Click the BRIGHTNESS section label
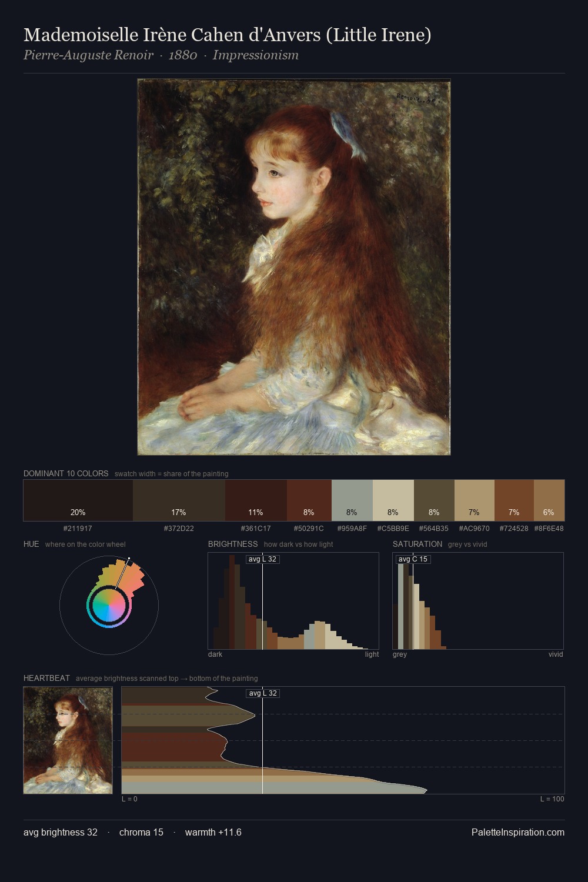Screen dimensions: 588x882 point(233,544)
